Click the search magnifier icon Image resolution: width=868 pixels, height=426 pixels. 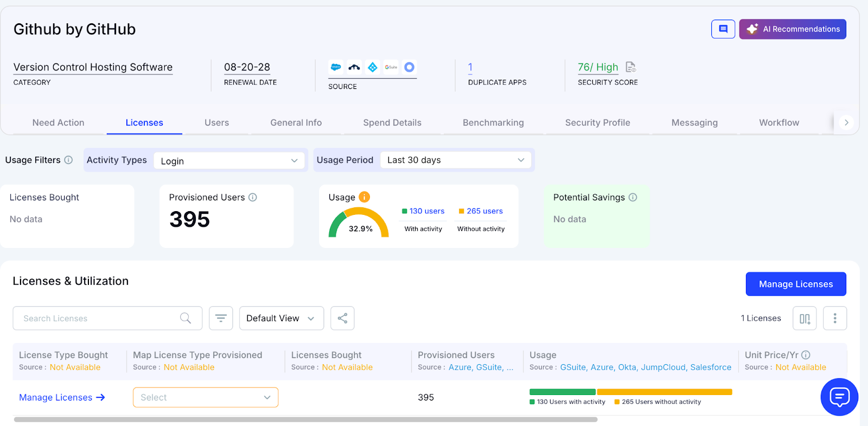click(186, 318)
